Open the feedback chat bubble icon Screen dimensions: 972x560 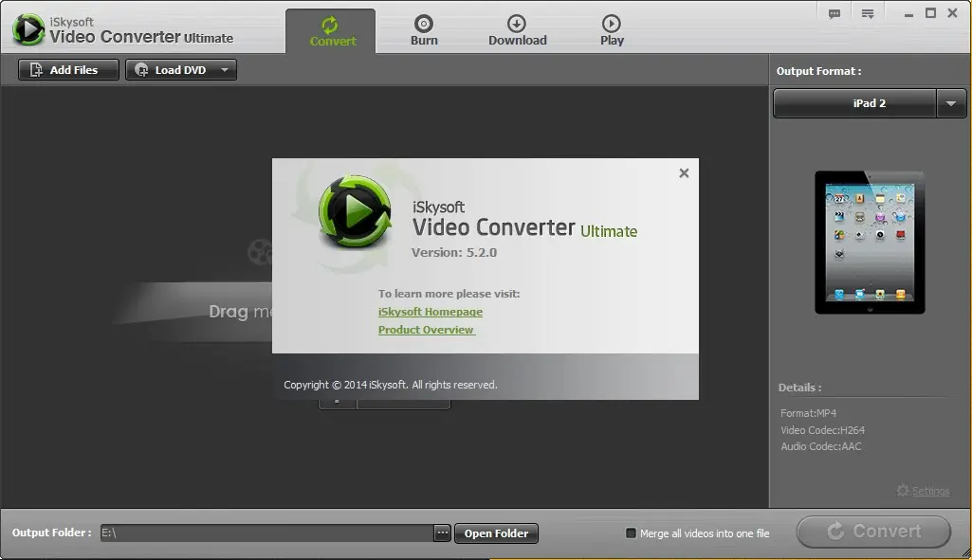point(834,13)
